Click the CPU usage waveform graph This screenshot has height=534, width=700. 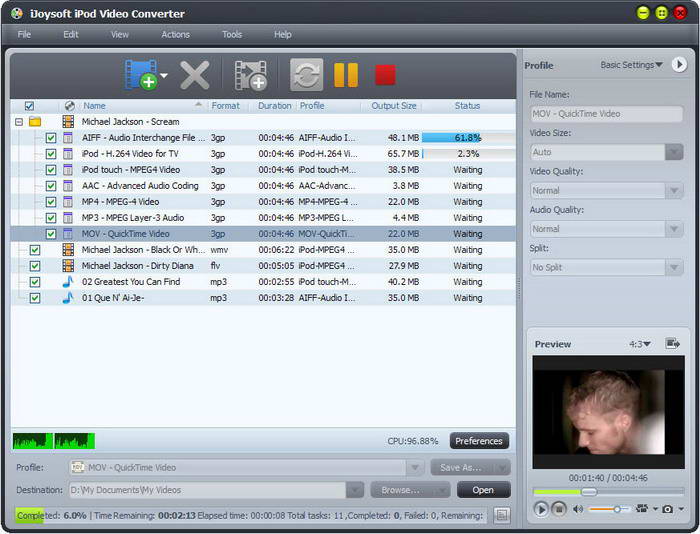click(54, 441)
